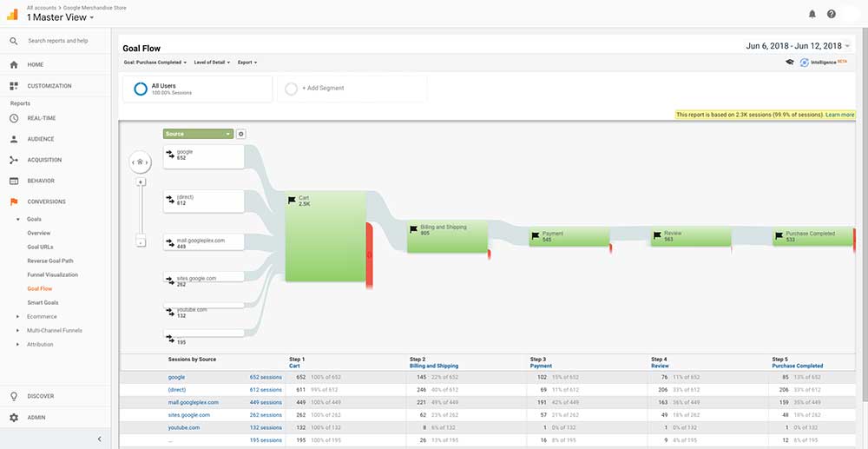Image resolution: width=868 pixels, height=449 pixels.
Task: Collapse the left sidebar with arrow
Action: coord(99,439)
